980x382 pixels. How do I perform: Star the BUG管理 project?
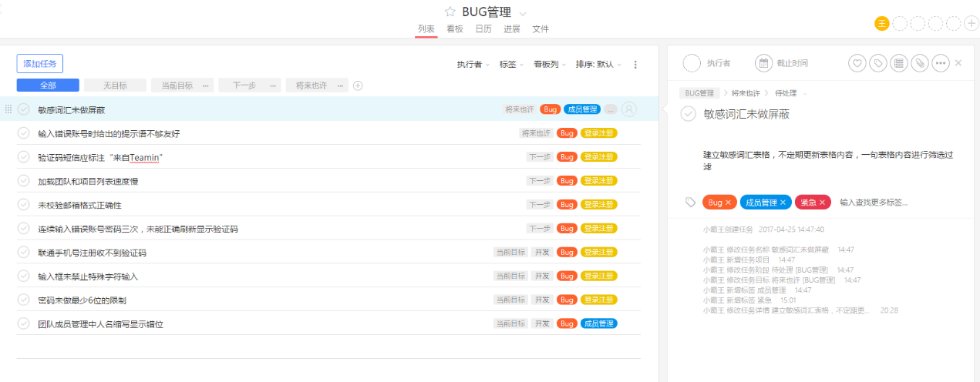click(x=450, y=12)
